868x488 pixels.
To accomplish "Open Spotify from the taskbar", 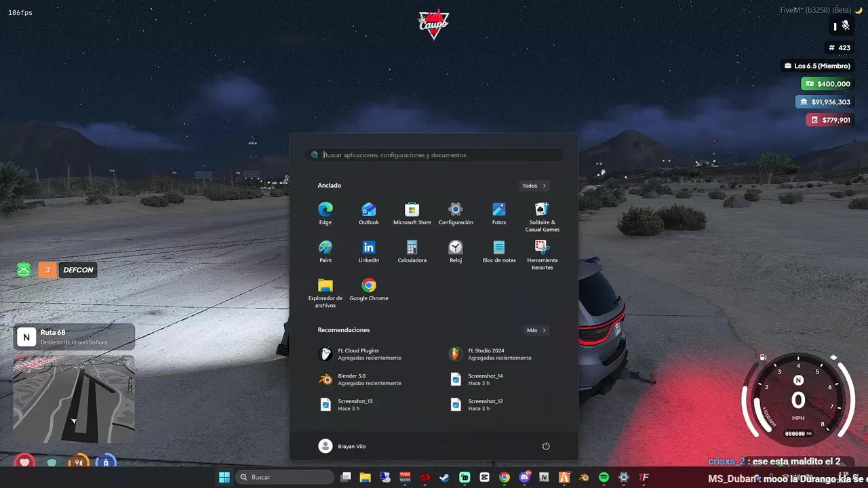I will coord(604,477).
